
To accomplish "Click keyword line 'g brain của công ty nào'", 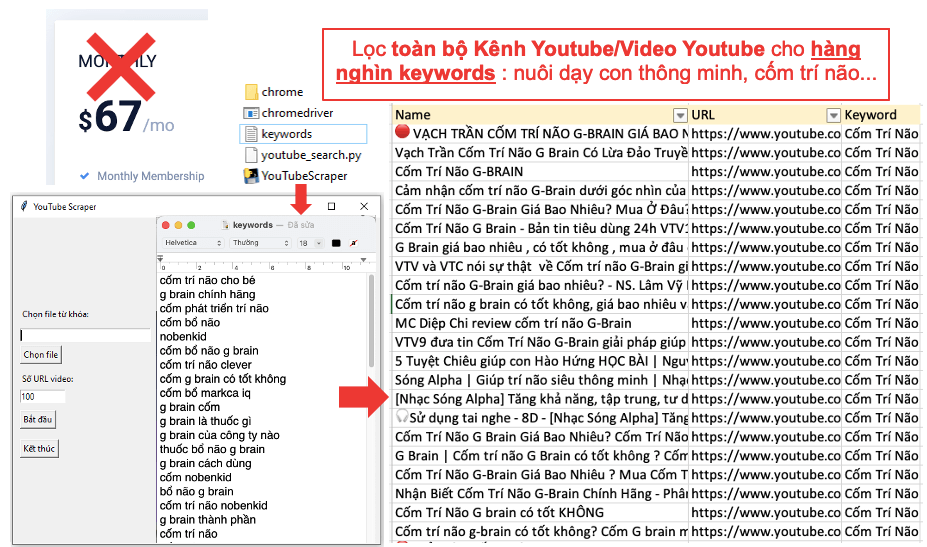I will point(220,435).
